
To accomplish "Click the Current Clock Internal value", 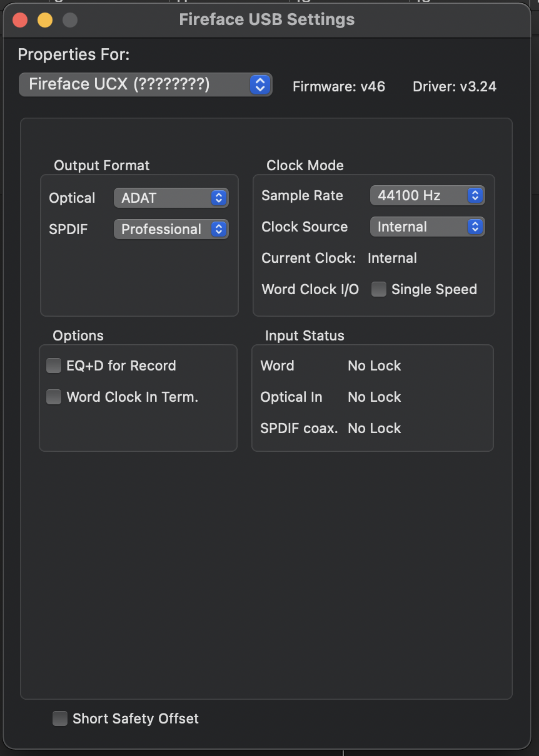I will 392,258.
